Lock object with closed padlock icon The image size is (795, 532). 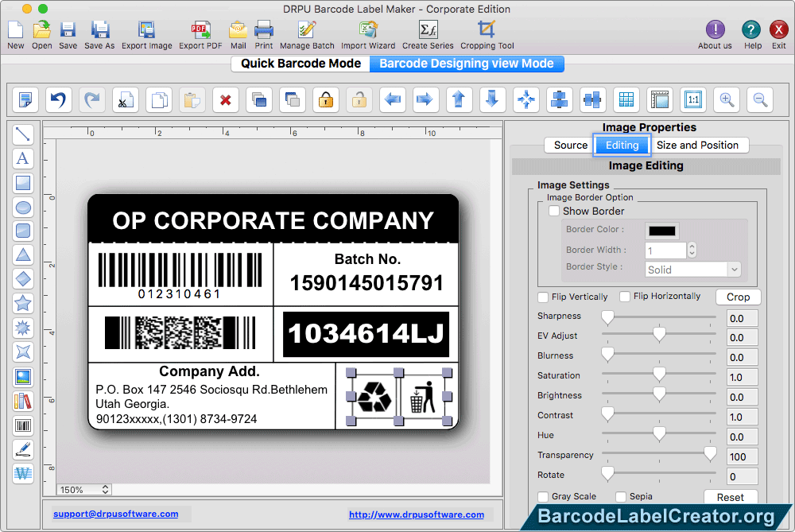[x=325, y=99]
